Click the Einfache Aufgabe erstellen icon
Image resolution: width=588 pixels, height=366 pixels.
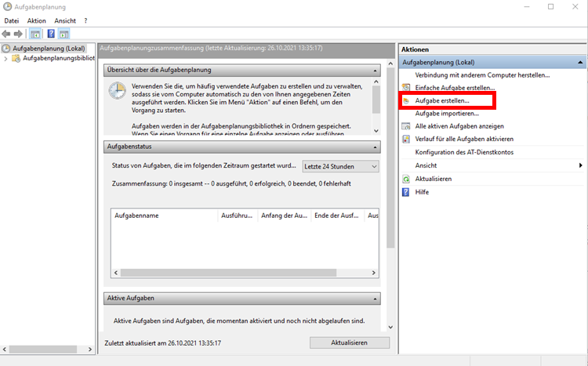click(406, 87)
